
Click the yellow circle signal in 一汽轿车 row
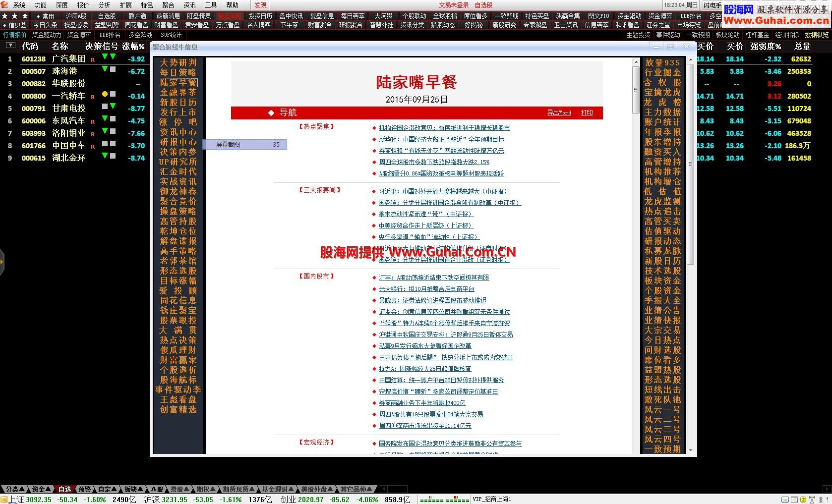pos(105,94)
